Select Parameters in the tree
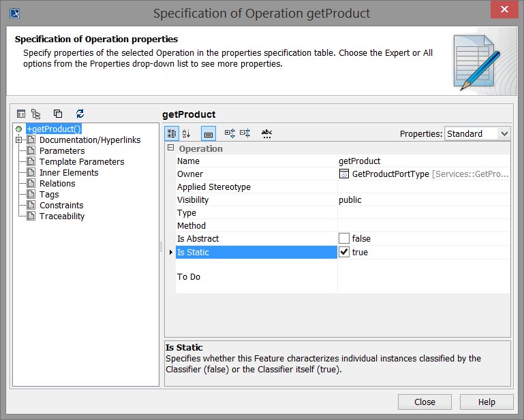The width and height of the screenshot is (524, 420). pyautogui.click(x=62, y=150)
